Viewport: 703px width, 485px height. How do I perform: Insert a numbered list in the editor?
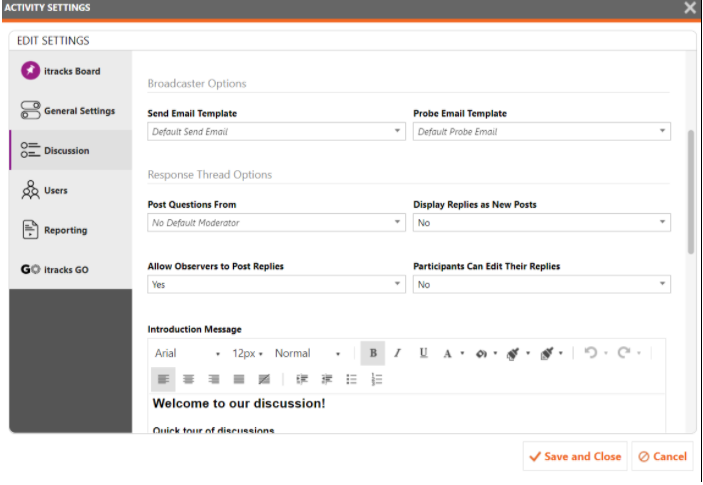tap(377, 380)
